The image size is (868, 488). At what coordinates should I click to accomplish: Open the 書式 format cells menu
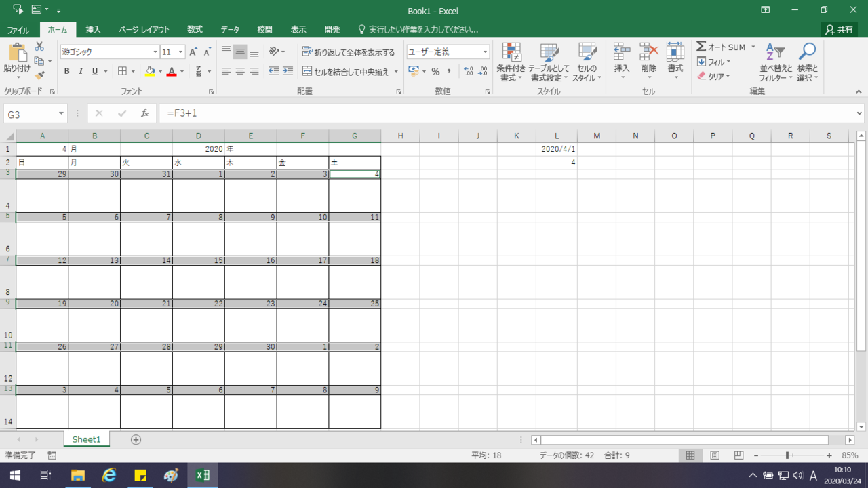click(675, 62)
